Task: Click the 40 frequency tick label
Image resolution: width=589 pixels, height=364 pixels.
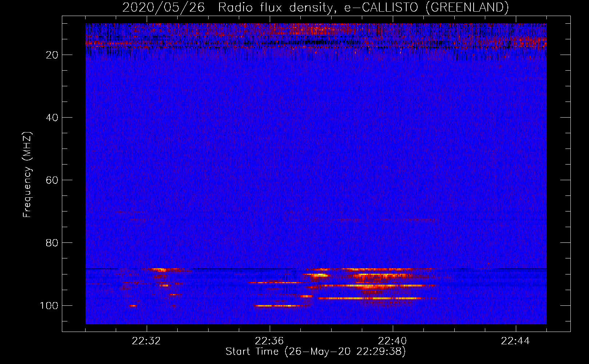Action: 52,118
